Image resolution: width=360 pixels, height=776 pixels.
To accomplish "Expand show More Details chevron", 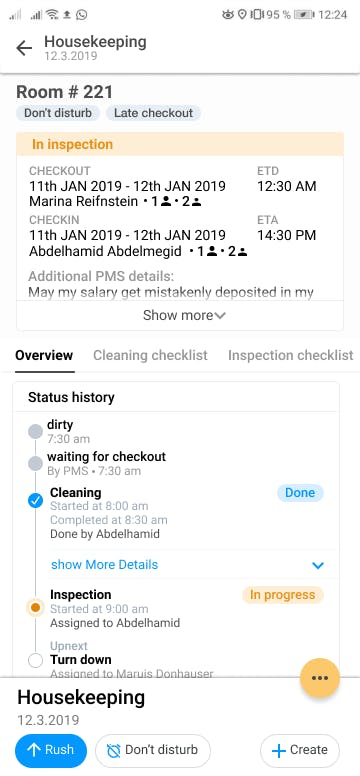I will click(317, 565).
